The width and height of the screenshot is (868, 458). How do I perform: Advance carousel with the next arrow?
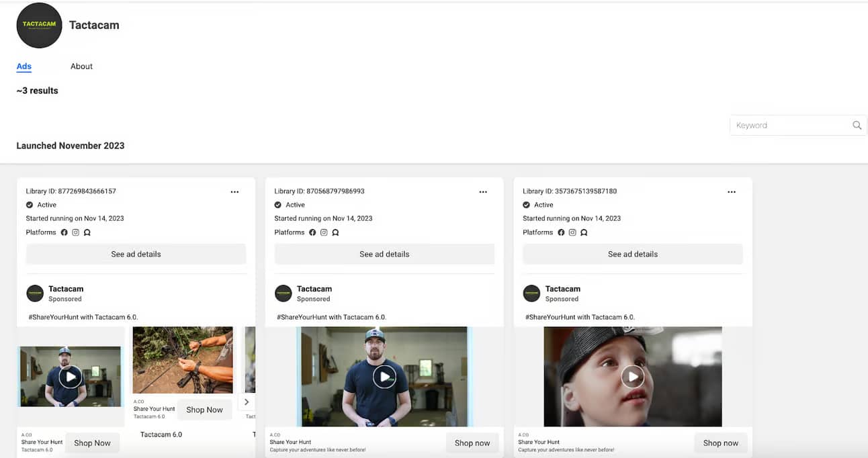point(247,402)
